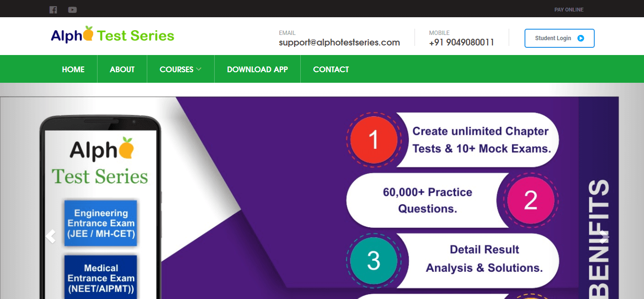Click the pink circle numbered 2
This screenshot has height=299, width=644.
point(530,200)
